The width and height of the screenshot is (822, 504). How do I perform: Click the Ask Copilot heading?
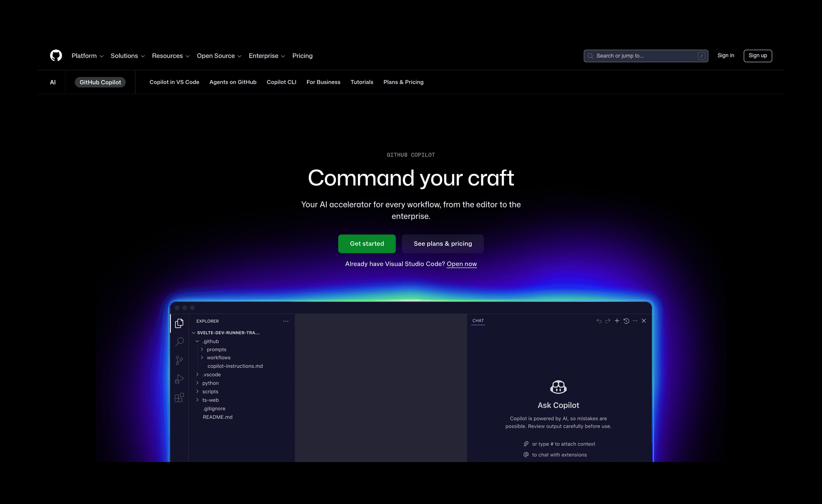click(x=558, y=405)
